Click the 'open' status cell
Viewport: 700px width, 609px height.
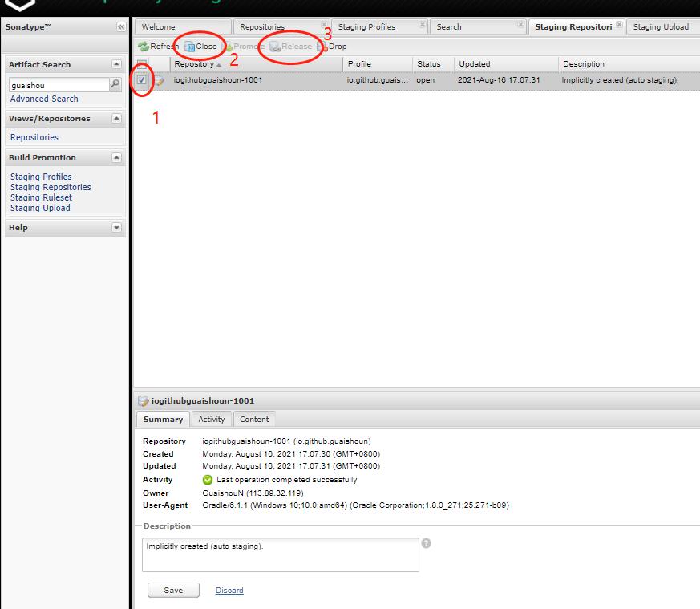click(426, 80)
